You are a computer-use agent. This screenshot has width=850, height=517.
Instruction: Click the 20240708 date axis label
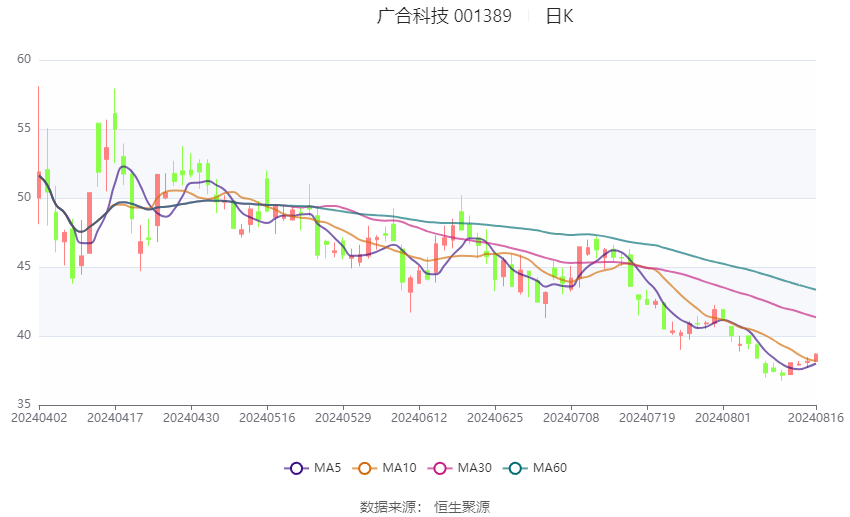(x=571, y=418)
